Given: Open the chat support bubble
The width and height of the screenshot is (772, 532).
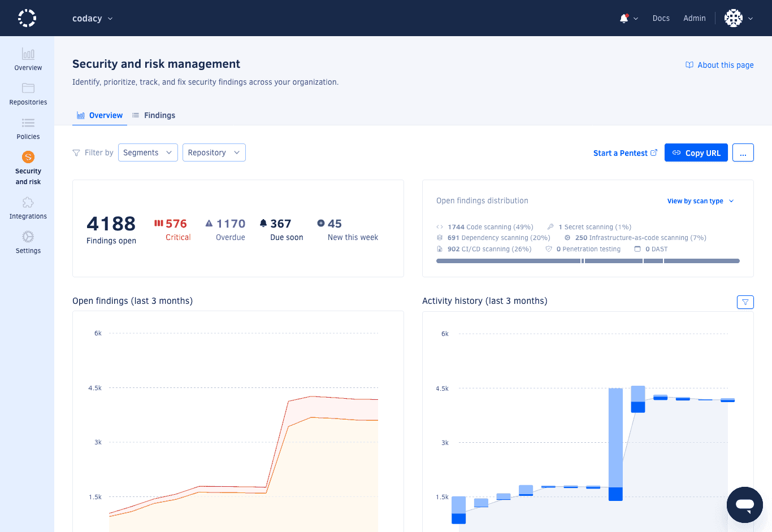Looking at the screenshot, I should pos(744,504).
